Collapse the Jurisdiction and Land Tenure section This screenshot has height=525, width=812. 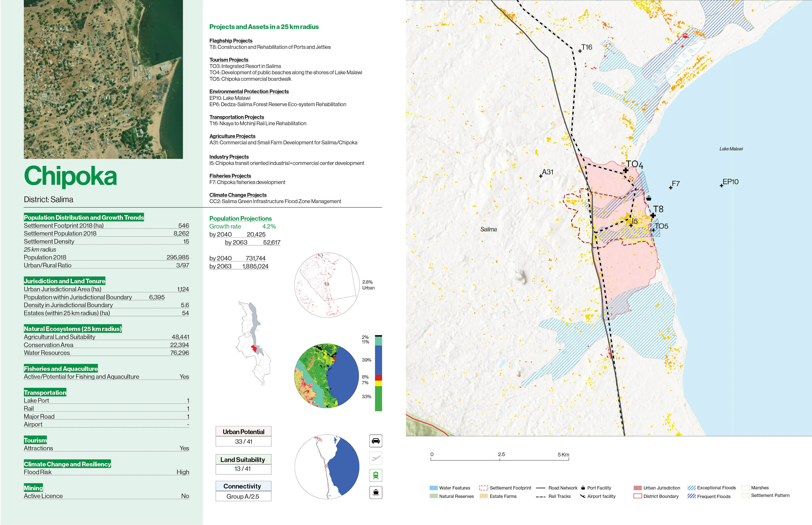tap(65, 281)
